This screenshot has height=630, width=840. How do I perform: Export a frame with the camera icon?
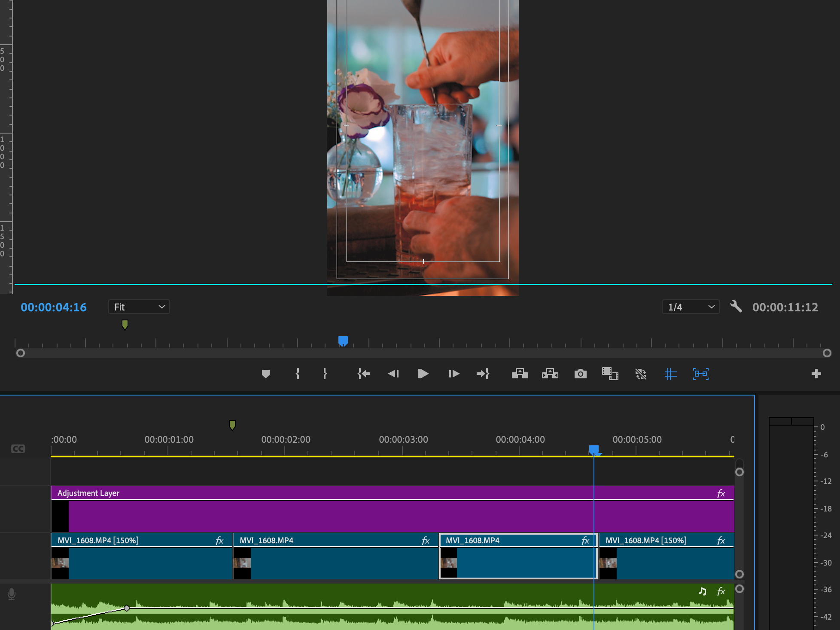coord(581,374)
